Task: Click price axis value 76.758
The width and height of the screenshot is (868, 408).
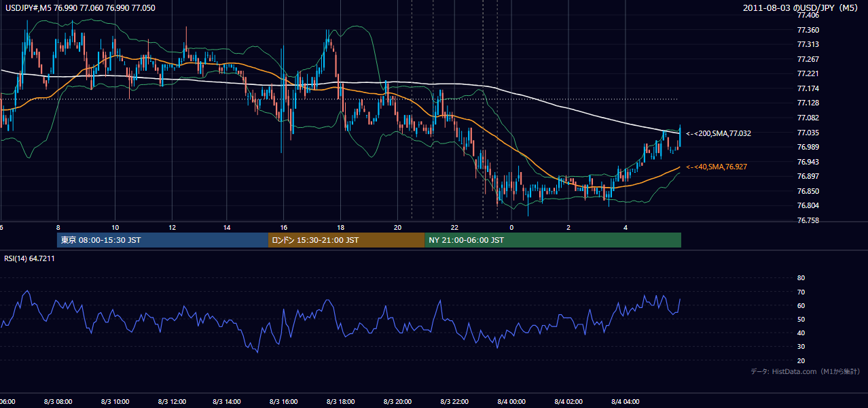Action: [808, 221]
